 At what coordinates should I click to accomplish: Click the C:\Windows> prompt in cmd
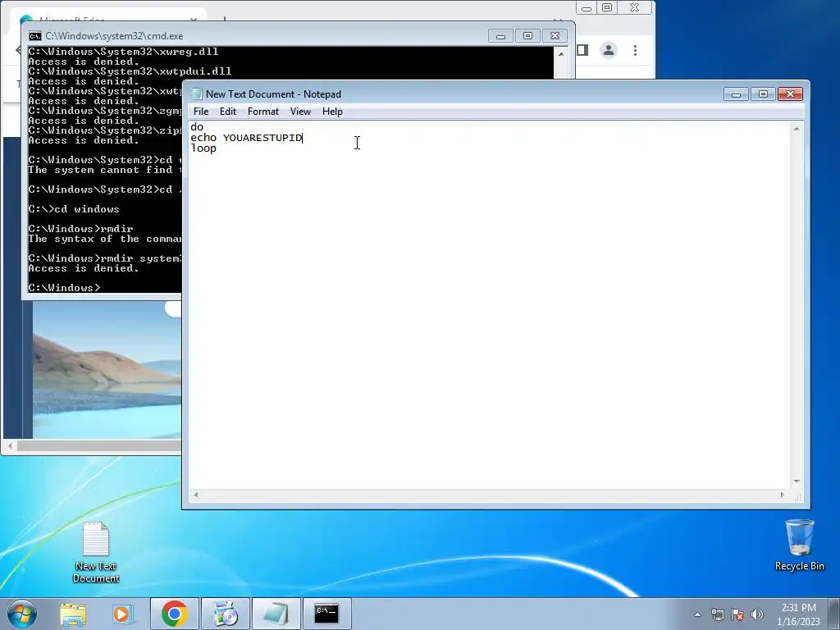pyautogui.click(x=64, y=288)
